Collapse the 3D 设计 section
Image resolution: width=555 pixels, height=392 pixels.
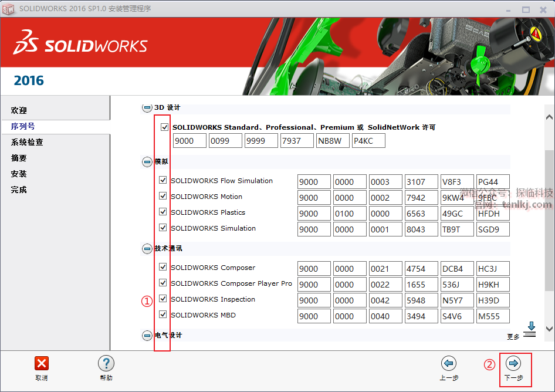[147, 108]
